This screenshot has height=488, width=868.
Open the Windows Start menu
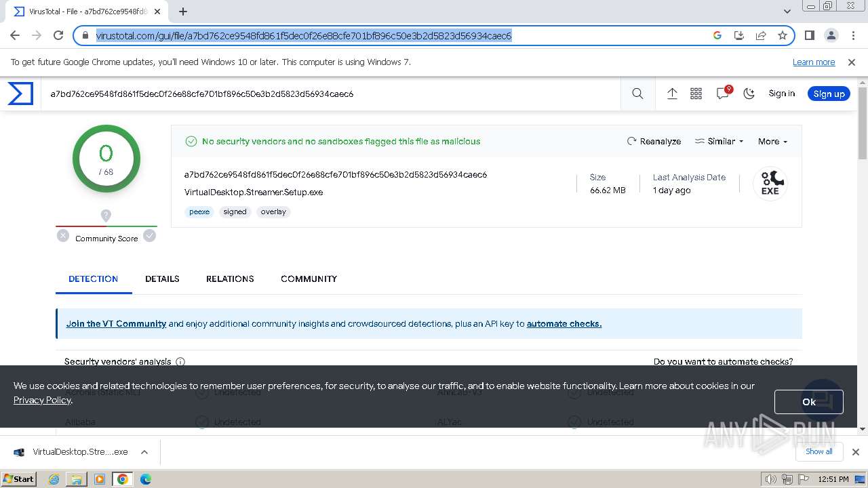click(x=19, y=479)
